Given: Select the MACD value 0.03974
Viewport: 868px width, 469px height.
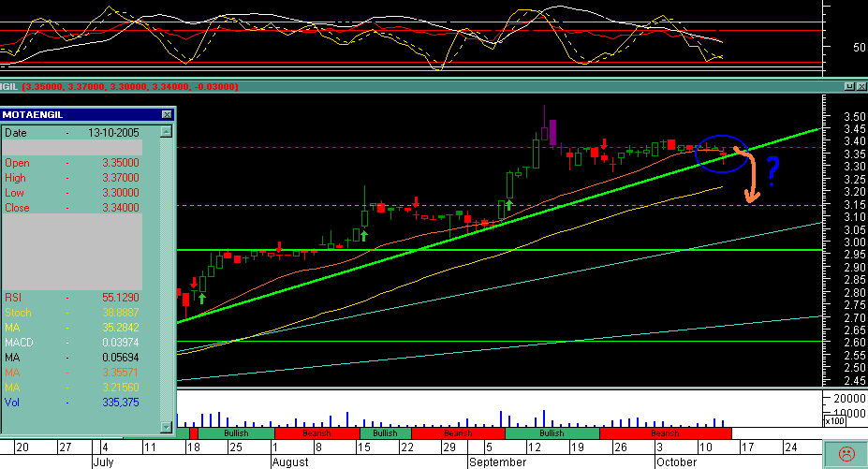Looking at the screenshot, I should 120,343.
